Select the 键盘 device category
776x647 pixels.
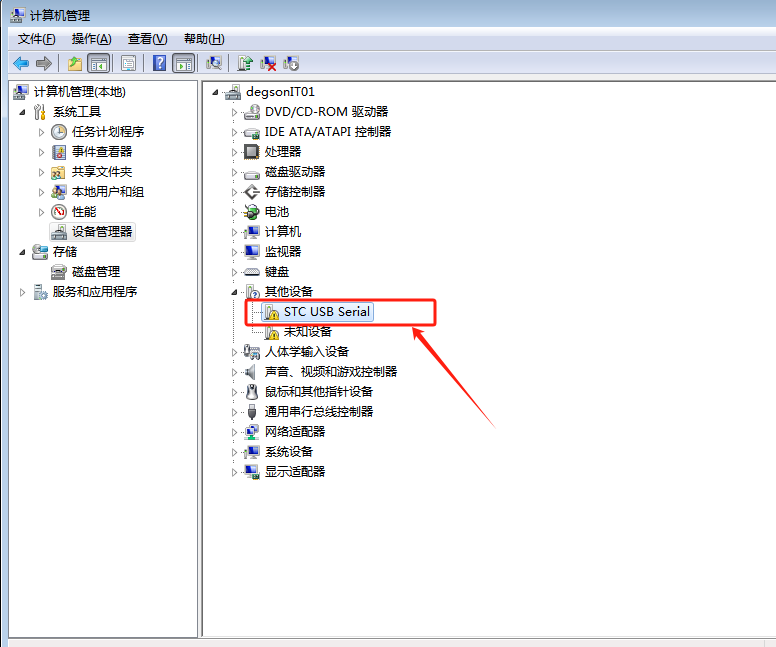point(277,272)
